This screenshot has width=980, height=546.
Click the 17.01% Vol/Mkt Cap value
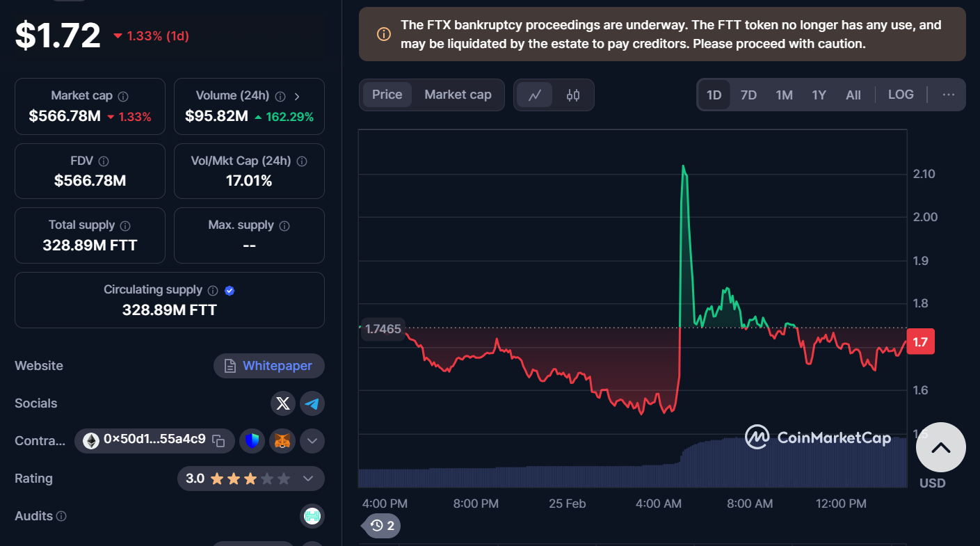click(x=249, y=181)
